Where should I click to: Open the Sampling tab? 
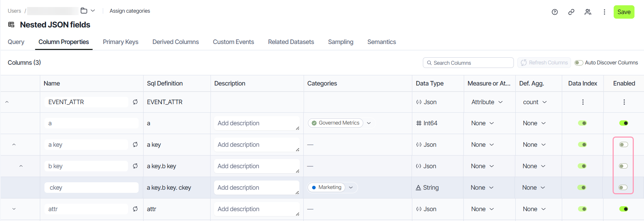coord(341,42)
